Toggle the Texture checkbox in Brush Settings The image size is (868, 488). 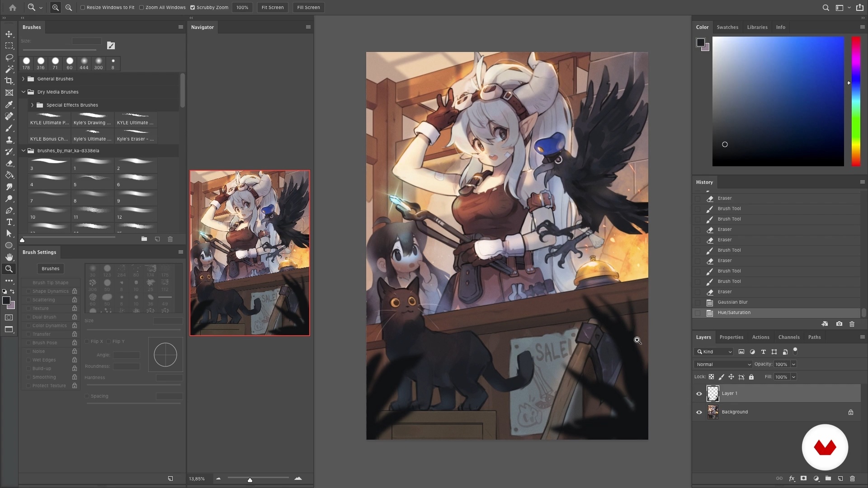[x=28, y=308]
